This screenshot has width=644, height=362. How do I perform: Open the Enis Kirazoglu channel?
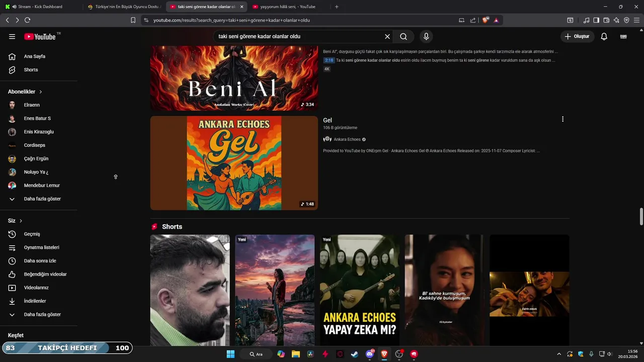[x=39, y=132]
